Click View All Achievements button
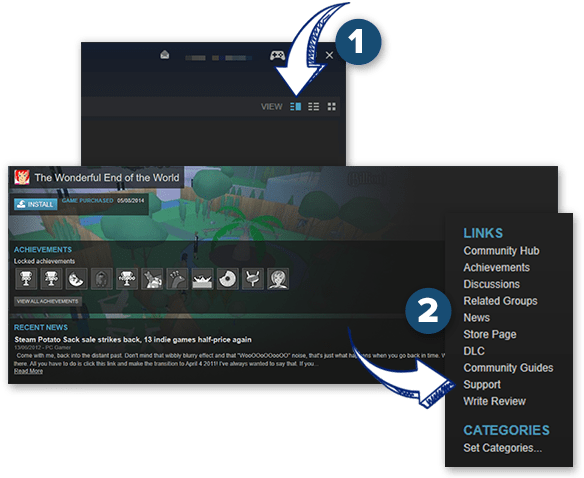 [48, 301]
